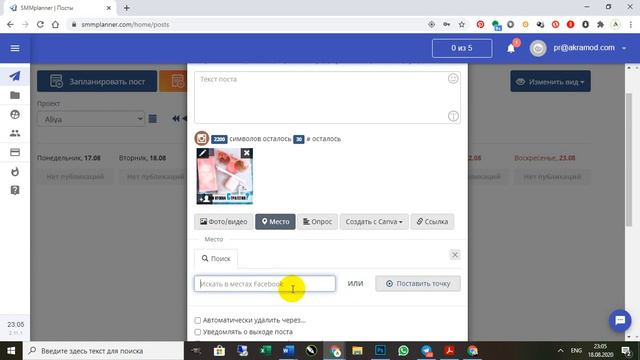Click the info icon in post text field
The width and height of the screenshot is (640, 360).
[453, 116]
